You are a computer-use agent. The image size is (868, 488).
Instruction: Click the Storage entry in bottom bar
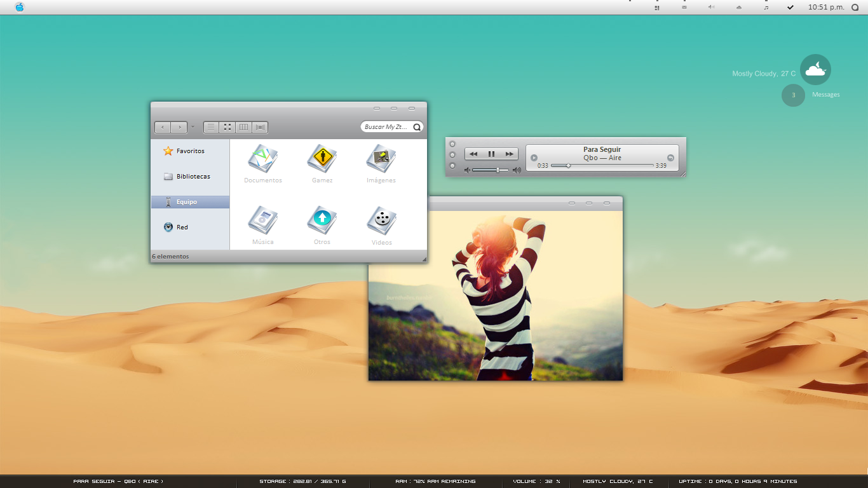302,482
